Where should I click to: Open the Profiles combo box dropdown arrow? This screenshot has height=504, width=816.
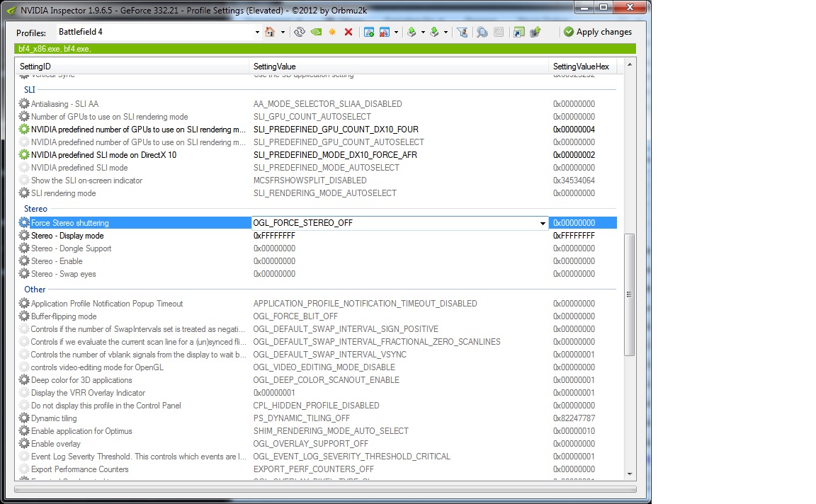pyautogui.click(x=257, y=33)
